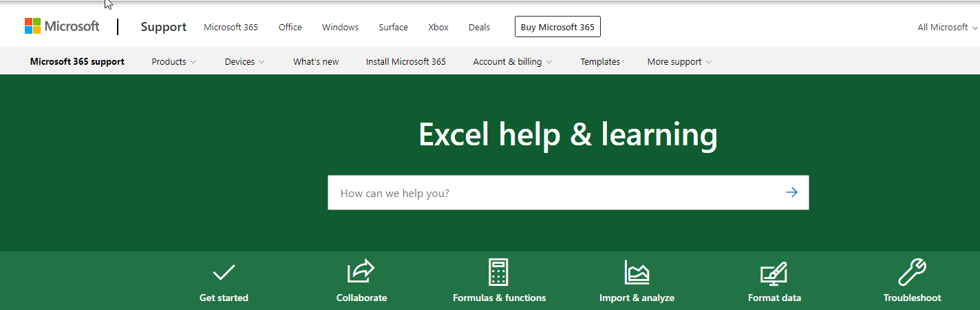The image size is (980, 310).
Task: Click the Get started checkmark icon
Action: (224, 273)
